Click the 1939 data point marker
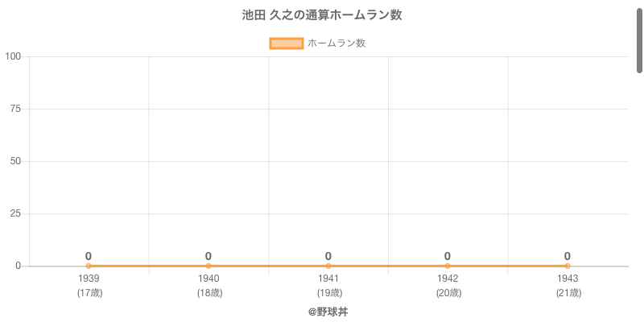The image size is (644, 322). point(89,266)
